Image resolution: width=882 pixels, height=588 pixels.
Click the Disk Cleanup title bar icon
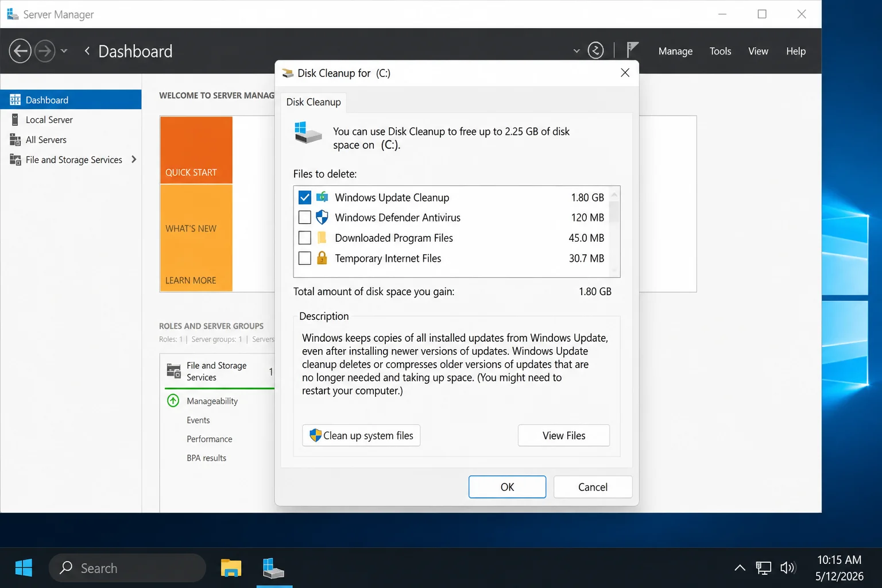coord(288,73)
